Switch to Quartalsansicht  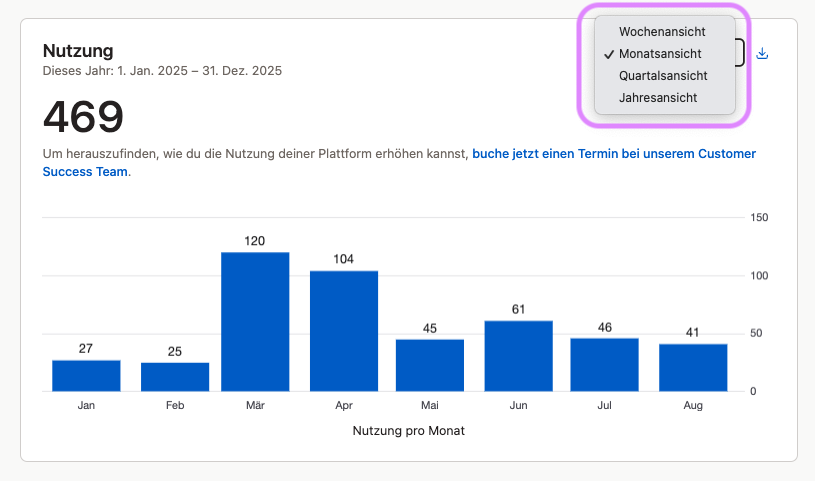click(663, 76)
